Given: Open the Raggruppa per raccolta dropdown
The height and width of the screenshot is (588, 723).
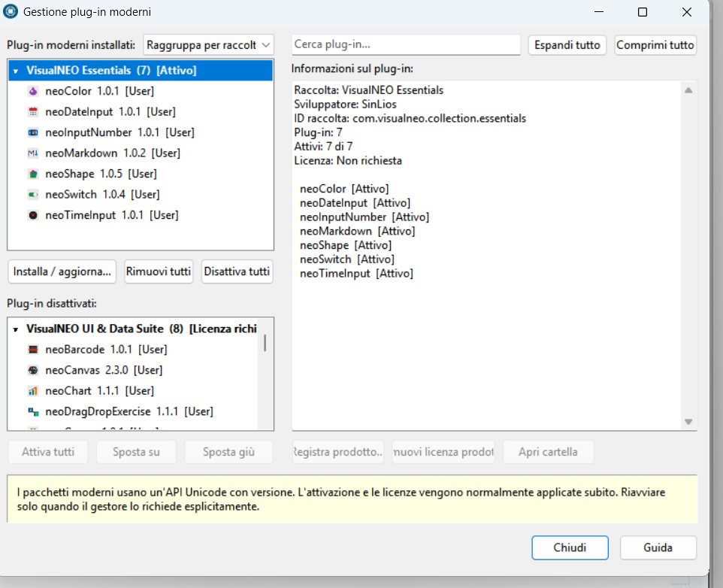Looking at the screenshot, I should (208, 45).
